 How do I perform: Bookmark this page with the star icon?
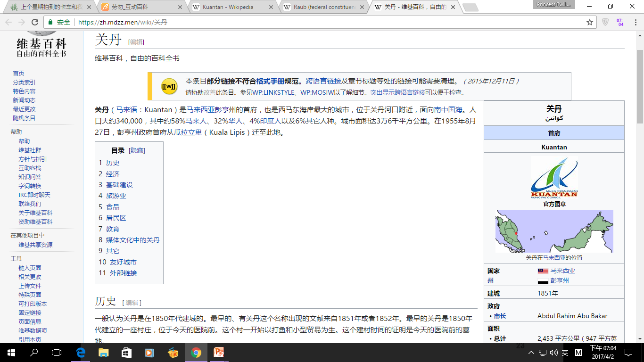tap(589, 22)
